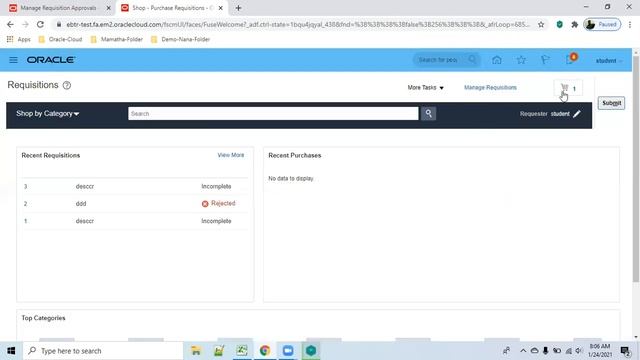Expand the More Tasks dropdown
This screenshot has width=640, height=360.
[x=426, y=88]
